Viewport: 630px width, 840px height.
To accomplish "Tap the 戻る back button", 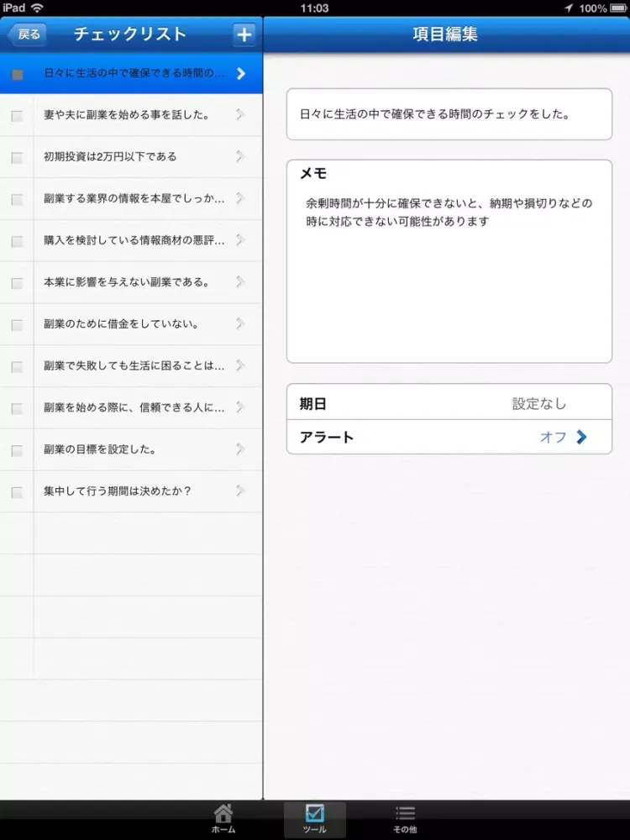I will [x=28, y=34].
